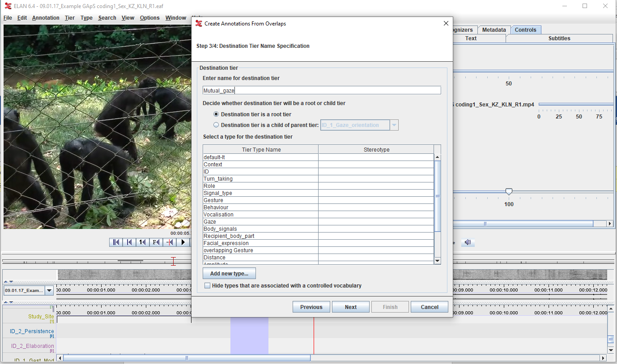Open the 09.01.17_Exam... waveform file dropdown
617x364 pixels.
49,291
